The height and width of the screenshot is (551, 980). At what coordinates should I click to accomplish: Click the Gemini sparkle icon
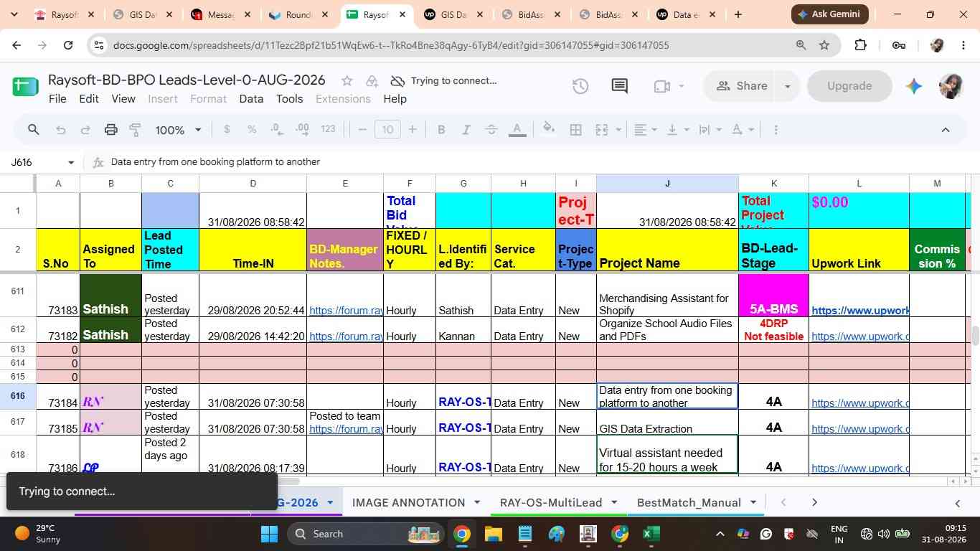click(x=913, y=86)
